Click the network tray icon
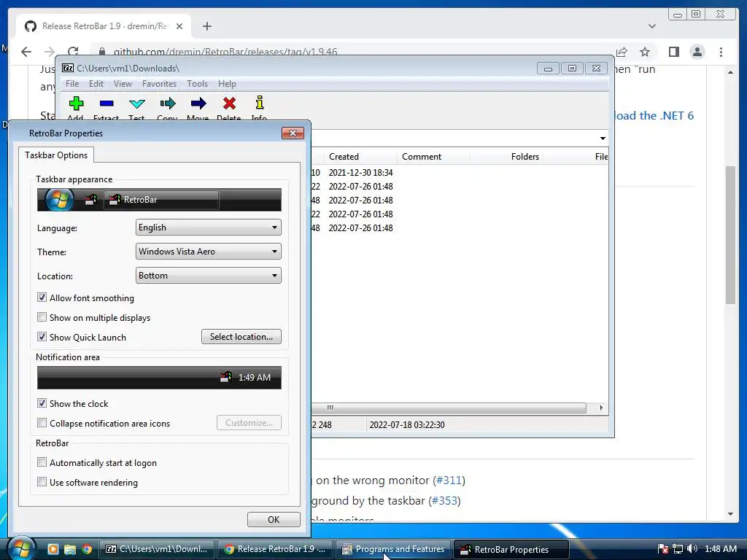Image resolution: width=747 pixels, height=560 pixels. pyautogui.click(x=678, y=549)
